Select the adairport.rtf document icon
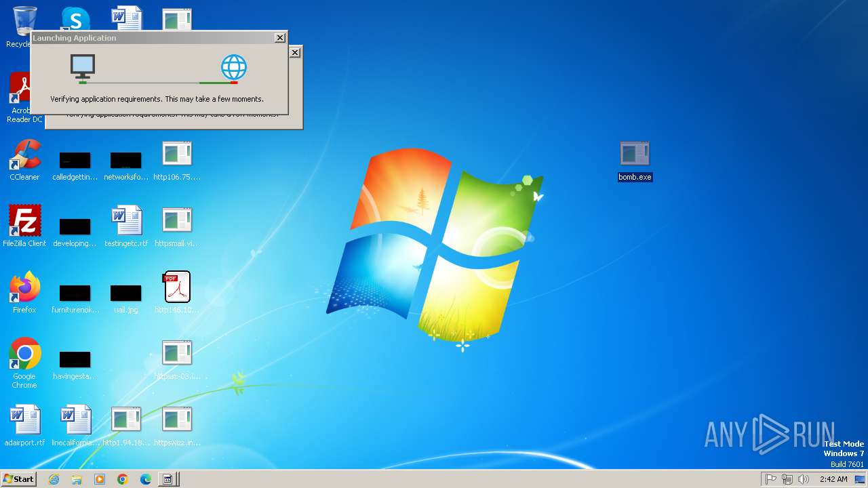 [x=24, y=426]
